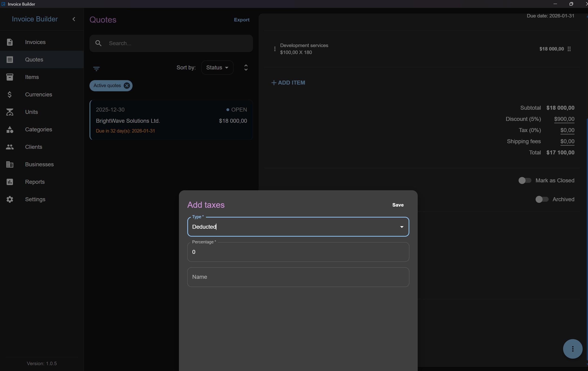Toggle the sort order arrows

(246, 67)
